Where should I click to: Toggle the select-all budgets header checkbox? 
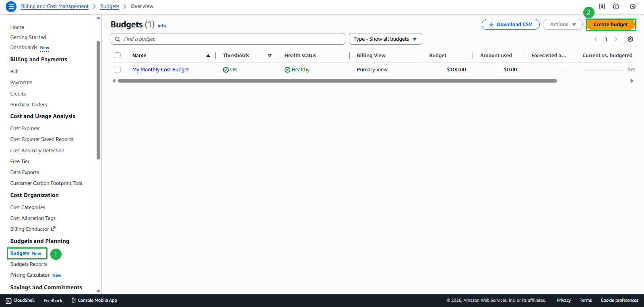(x=118, y=56)
